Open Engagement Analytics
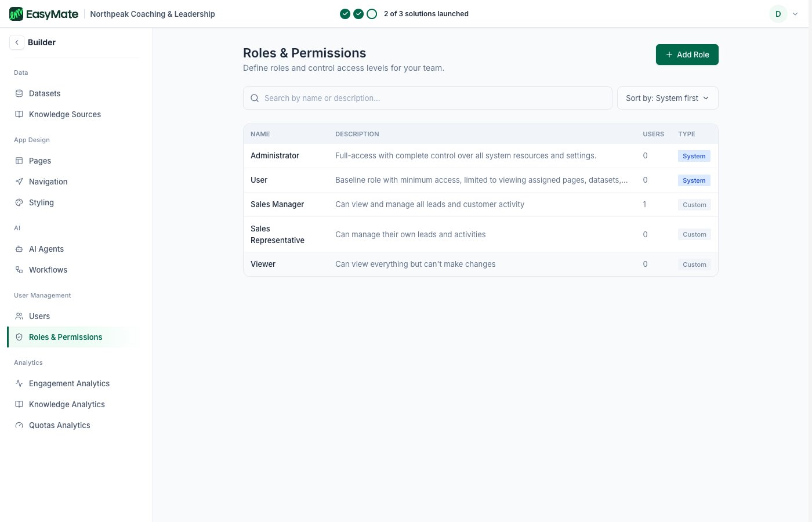Image resolution: width=812 pixels, height=522 pixels. [73, 383]
